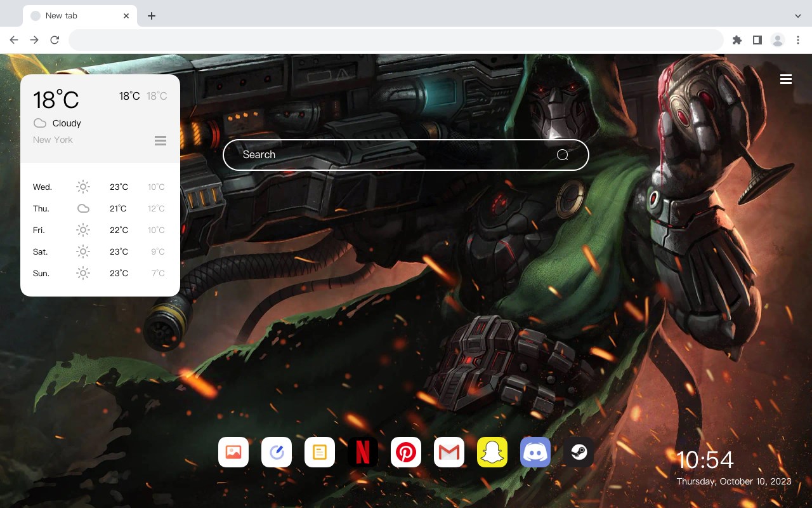Open the page hamburger menu at top right
This screenshot has width=812, height=508.
pos(786,79)
